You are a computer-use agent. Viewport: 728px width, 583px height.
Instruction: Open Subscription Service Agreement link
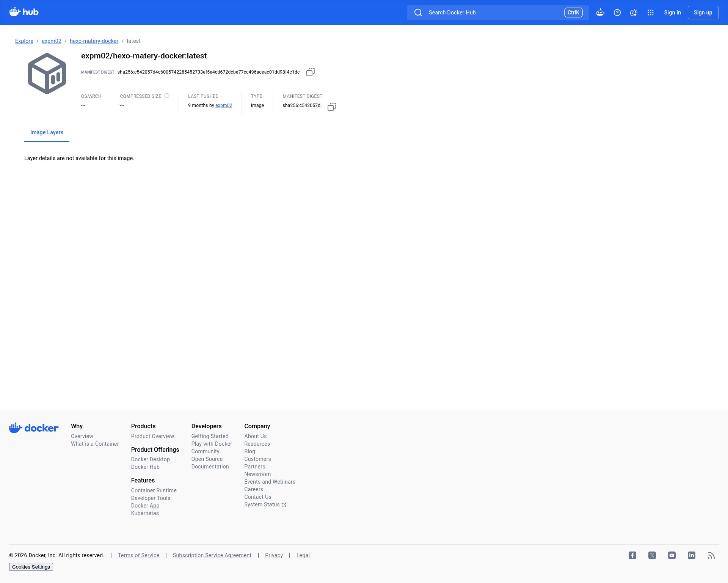pos(212,555)
